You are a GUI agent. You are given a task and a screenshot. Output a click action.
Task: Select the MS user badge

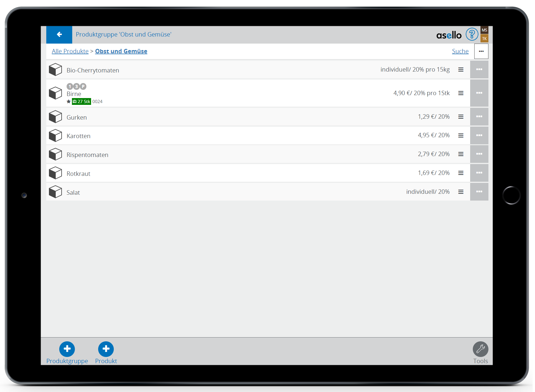[484, 30]
